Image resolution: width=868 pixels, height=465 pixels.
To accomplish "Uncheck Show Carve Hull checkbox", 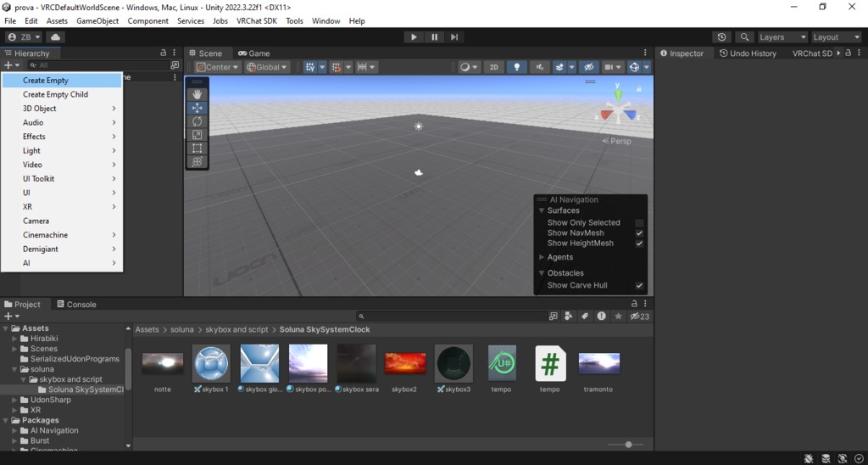I will pyautogui.click(x=639, y=285).
